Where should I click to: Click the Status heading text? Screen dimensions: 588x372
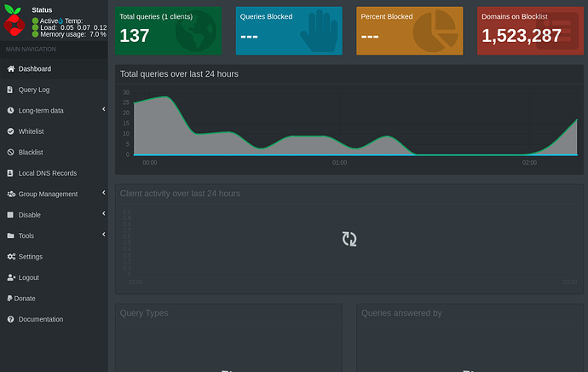[42, 10]
